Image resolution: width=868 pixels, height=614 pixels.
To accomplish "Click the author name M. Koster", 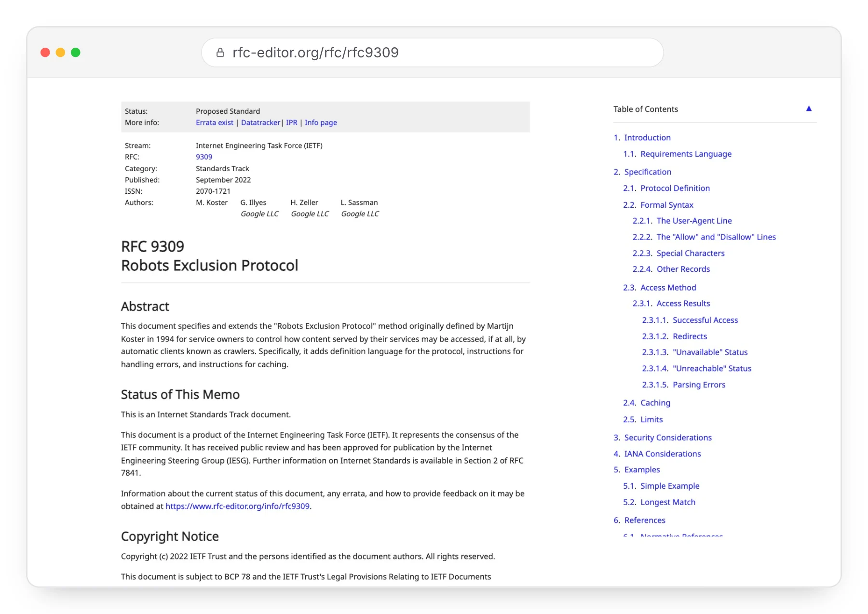I will click(212, 202).
